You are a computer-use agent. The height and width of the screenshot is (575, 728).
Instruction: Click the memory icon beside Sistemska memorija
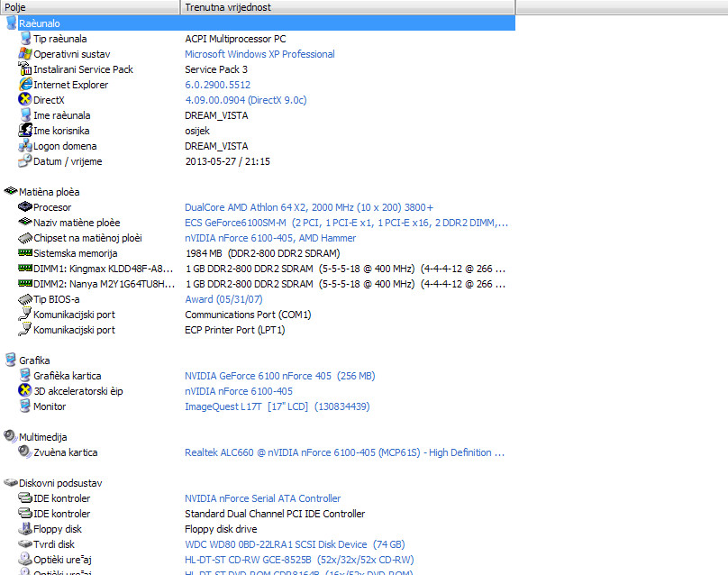coord(25,252)
